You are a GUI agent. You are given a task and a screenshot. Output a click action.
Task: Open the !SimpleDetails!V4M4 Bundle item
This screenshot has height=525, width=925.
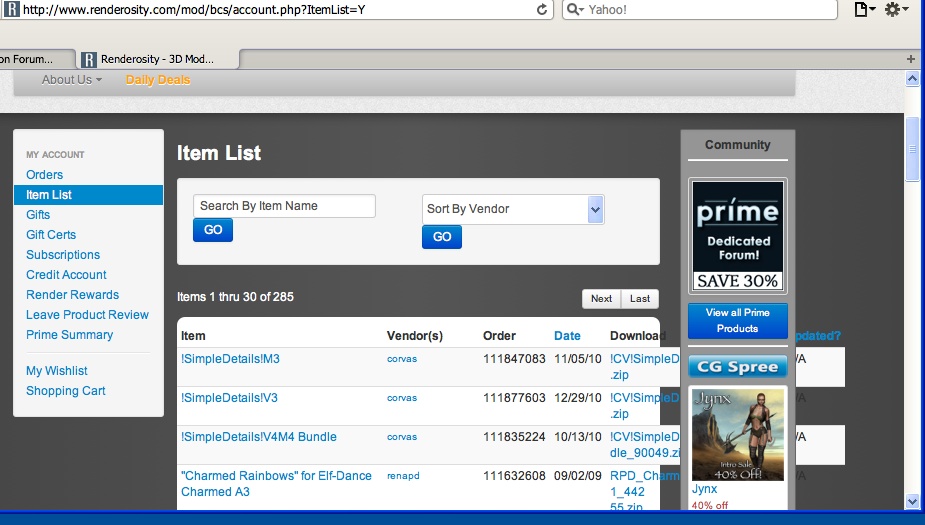pyautogui.click(x=258, y=437)
